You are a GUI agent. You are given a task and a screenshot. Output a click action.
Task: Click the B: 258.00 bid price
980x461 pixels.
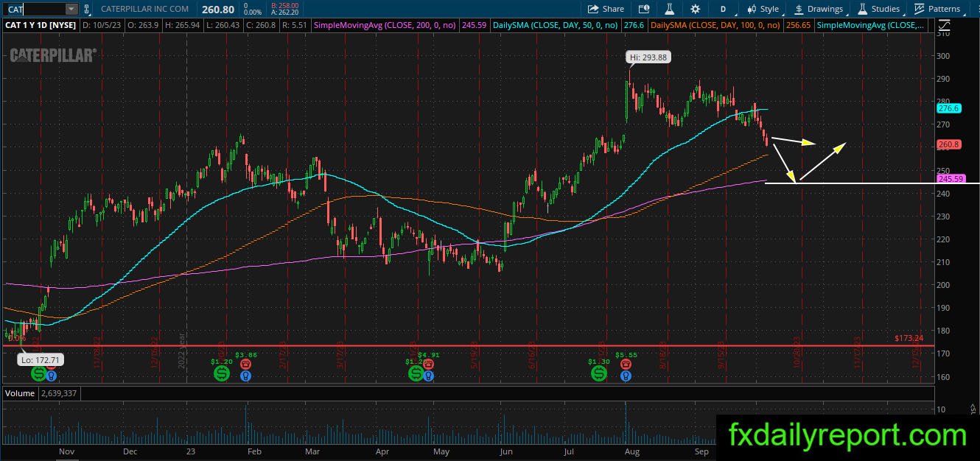pyautogui.click(x=284, y=5)
